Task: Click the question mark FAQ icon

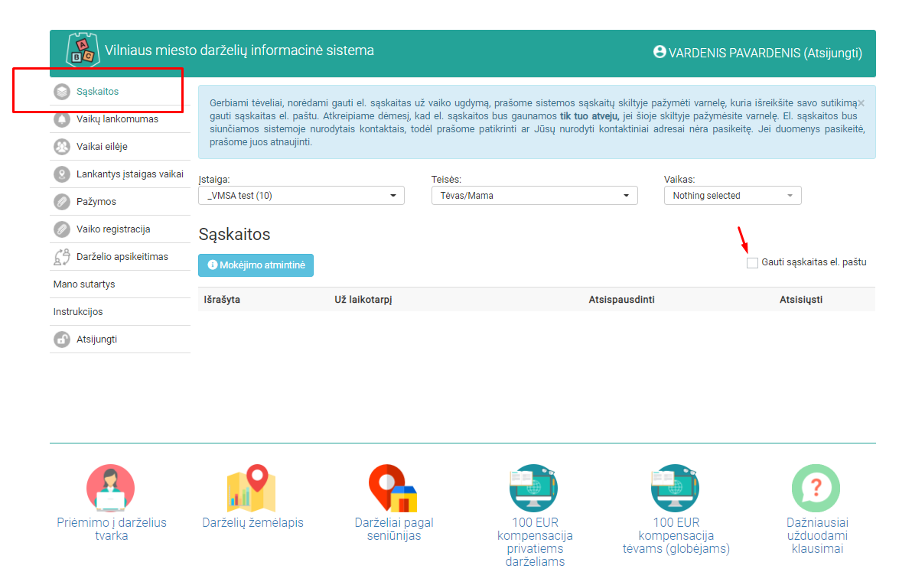Action: click(x=815, y=488)
